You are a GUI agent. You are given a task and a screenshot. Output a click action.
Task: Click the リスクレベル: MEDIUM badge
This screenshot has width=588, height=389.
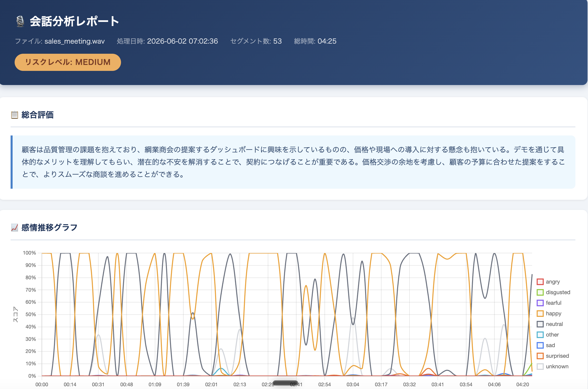pos(68,62)
